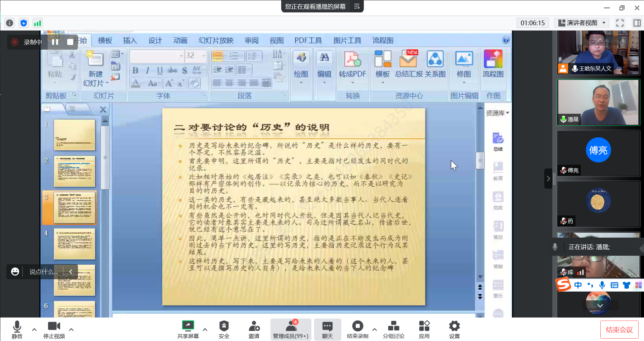Open the font size 32 dropdown
Image resolution: width=644 pixels, height=341 pixels.
(204, 55)
